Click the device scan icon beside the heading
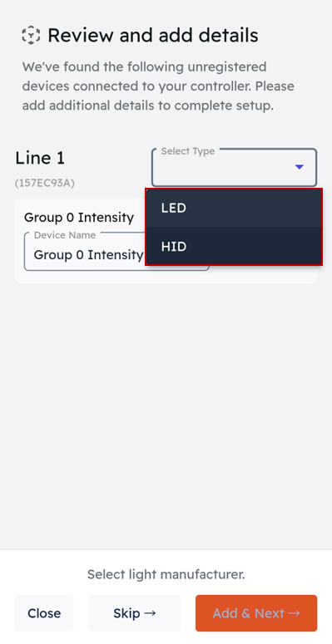Screen dimensions: 332x644 point(31,36)
